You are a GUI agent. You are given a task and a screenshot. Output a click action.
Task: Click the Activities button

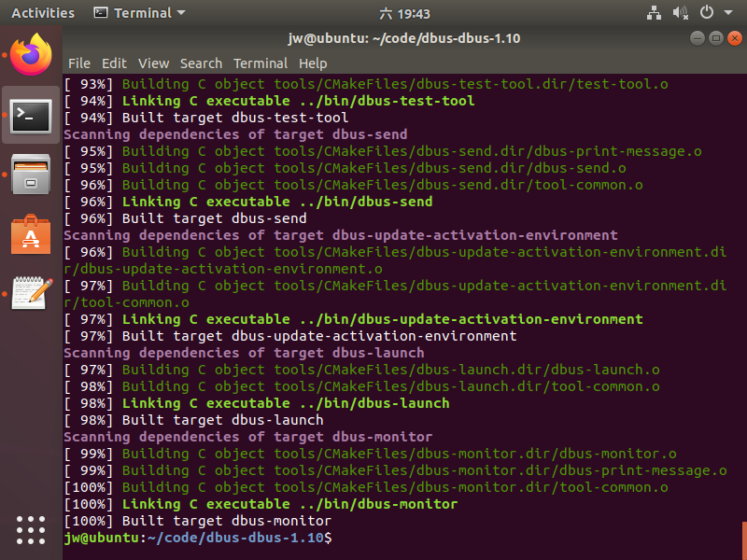tap(43, 13)
